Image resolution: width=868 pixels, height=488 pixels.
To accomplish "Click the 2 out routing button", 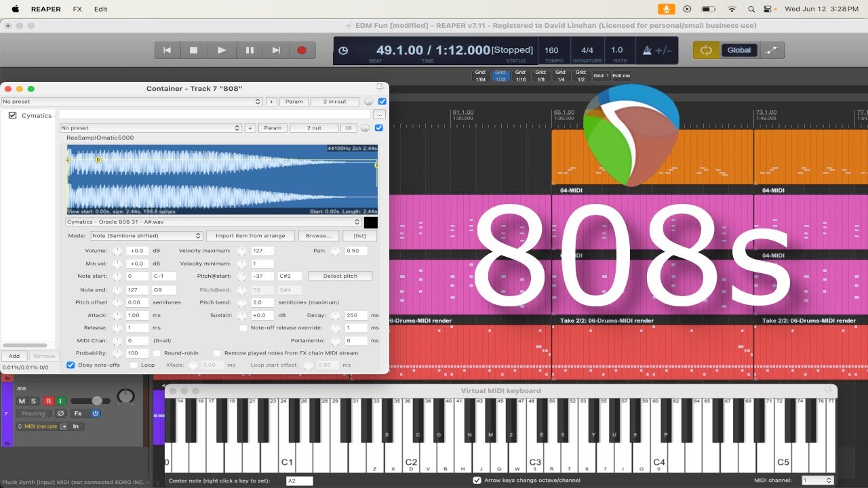I will (x=314, y=127).
